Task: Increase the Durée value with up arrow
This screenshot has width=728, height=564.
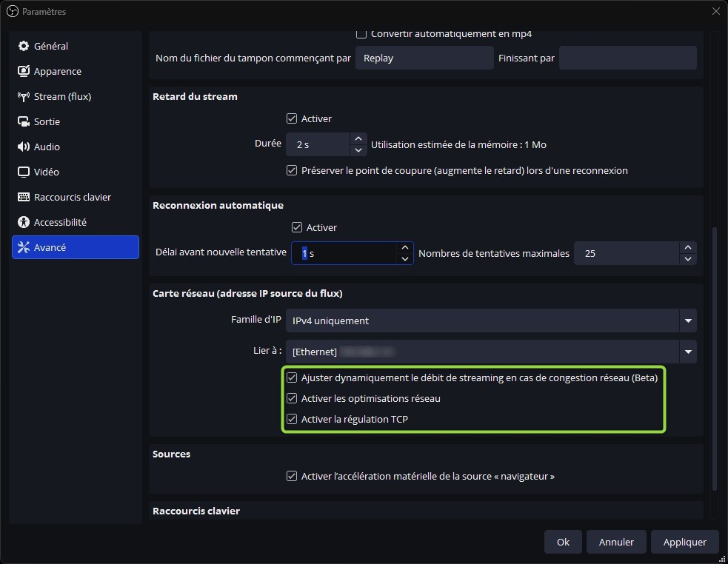Action: [358, 138]
